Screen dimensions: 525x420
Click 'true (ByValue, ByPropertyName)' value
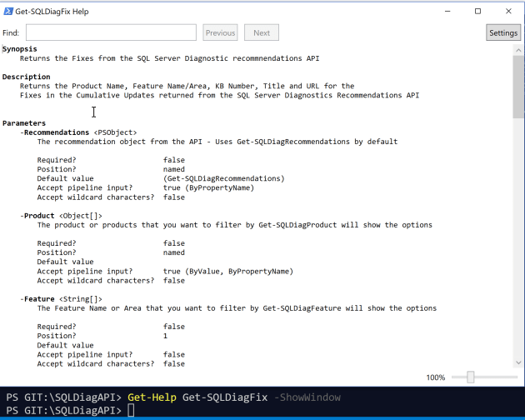(x=228, y=272)
